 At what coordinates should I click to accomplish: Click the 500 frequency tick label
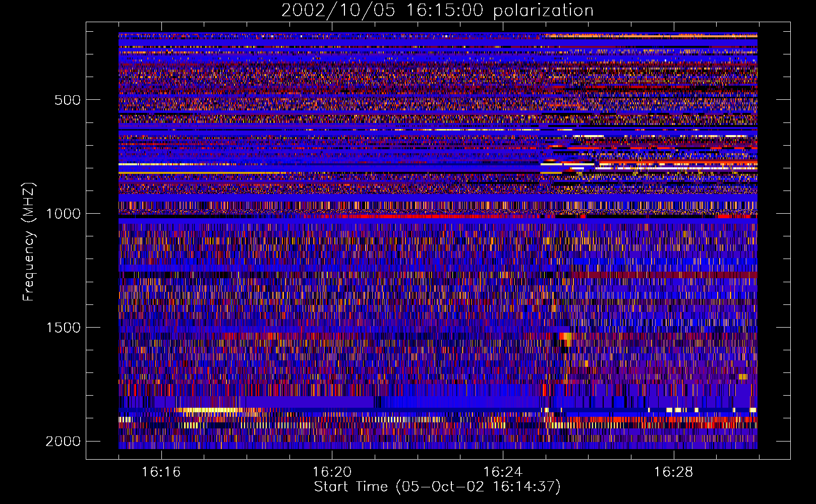click(68, 100)
